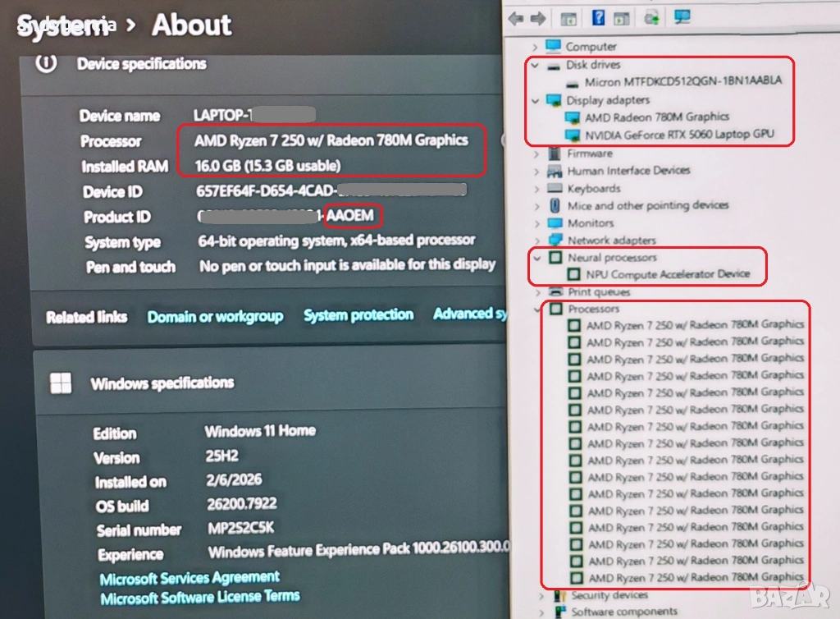Open the Domain or workgroup link
Viewport: 840px width, 619px height.
point(215,317)
